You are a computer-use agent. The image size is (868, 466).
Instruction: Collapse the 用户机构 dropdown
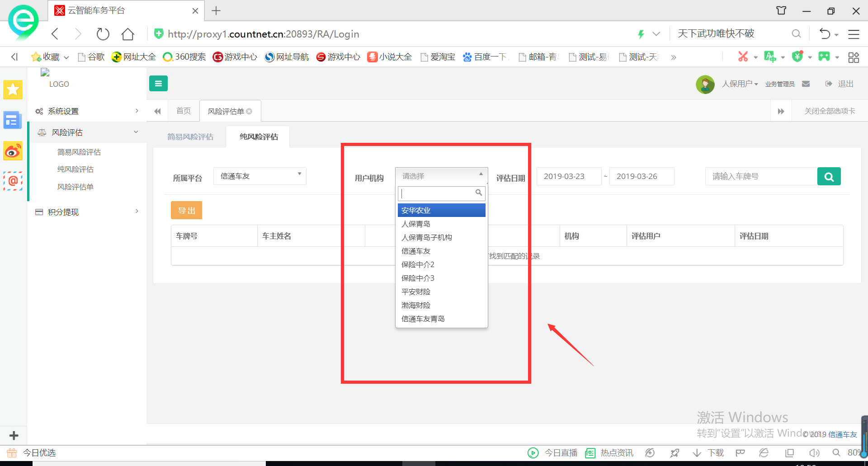[x=441, y=176]
